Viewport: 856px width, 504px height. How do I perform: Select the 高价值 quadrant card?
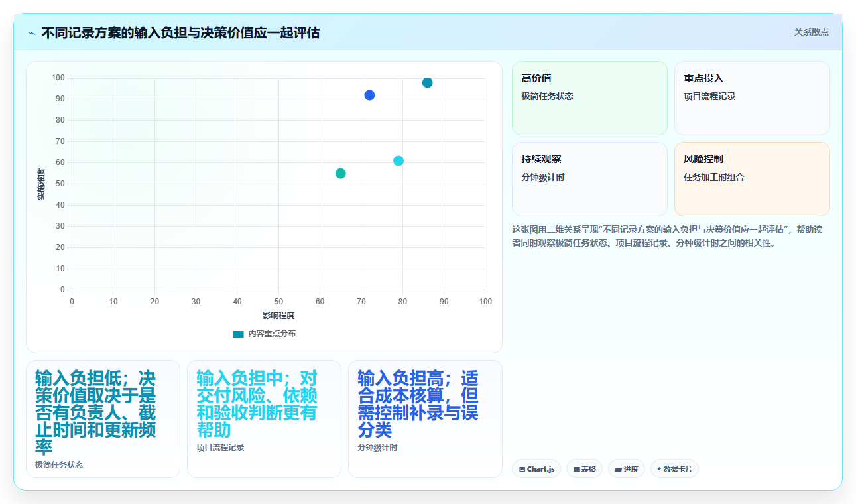tap(589, 98)
